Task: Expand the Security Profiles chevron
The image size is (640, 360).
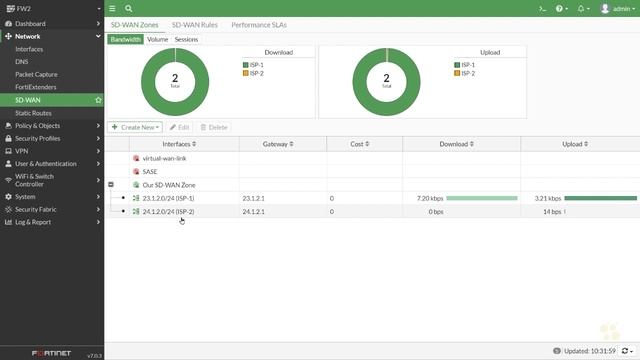Action: (x=98, y=138)
